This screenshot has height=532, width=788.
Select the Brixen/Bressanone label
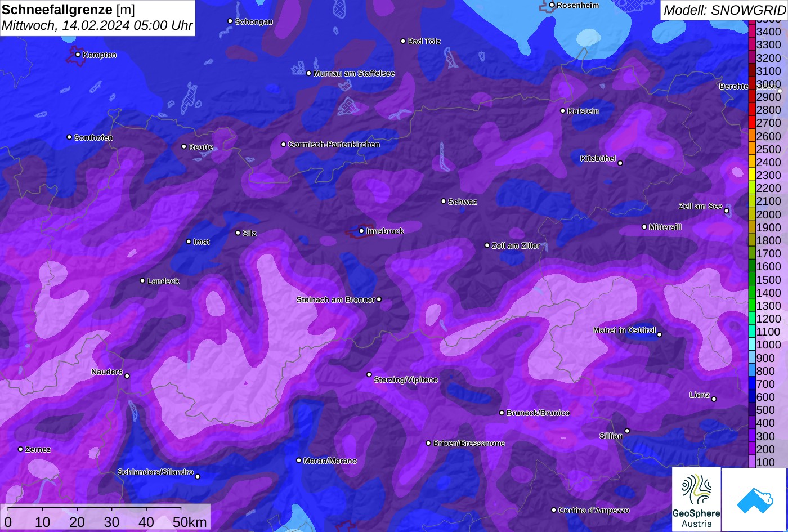[x=469, y=443]
